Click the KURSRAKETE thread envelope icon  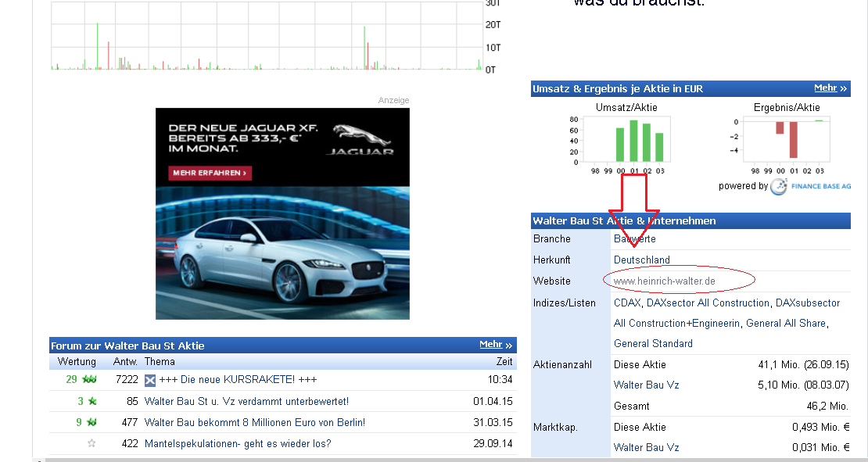click(150, 380)
